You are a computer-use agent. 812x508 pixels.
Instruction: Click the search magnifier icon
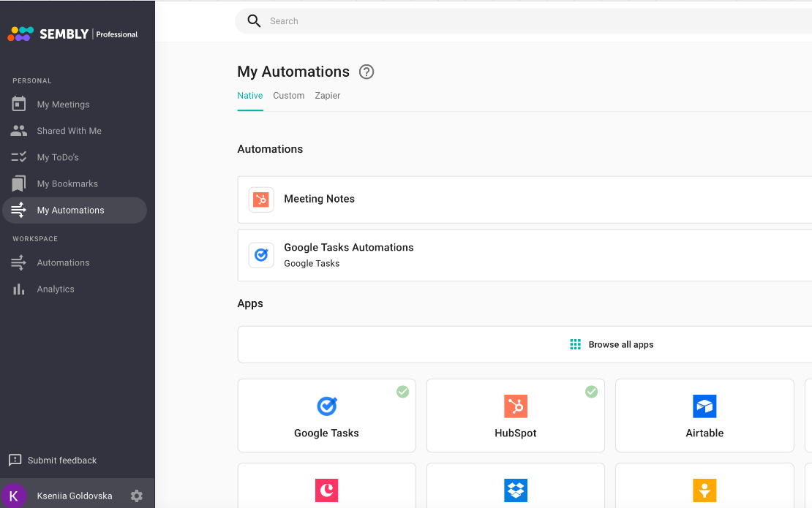click(254, 21)
